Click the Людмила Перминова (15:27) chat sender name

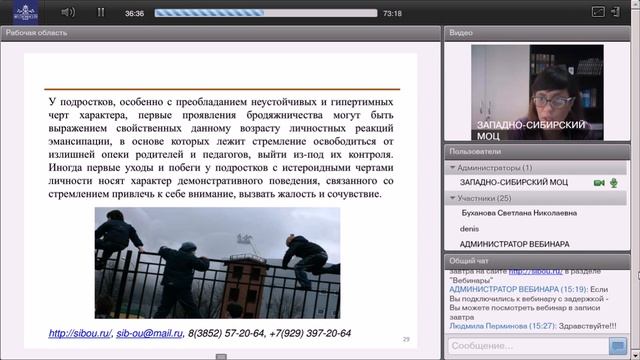[503, 326]
